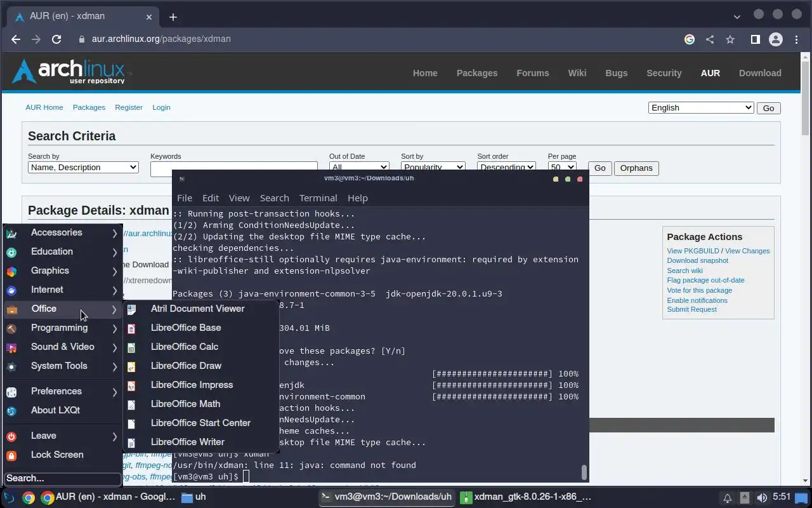This screenshot has height=508, width=812.
Task: Click the View PKGBUILD link
Action: click(x=693, y=251)
